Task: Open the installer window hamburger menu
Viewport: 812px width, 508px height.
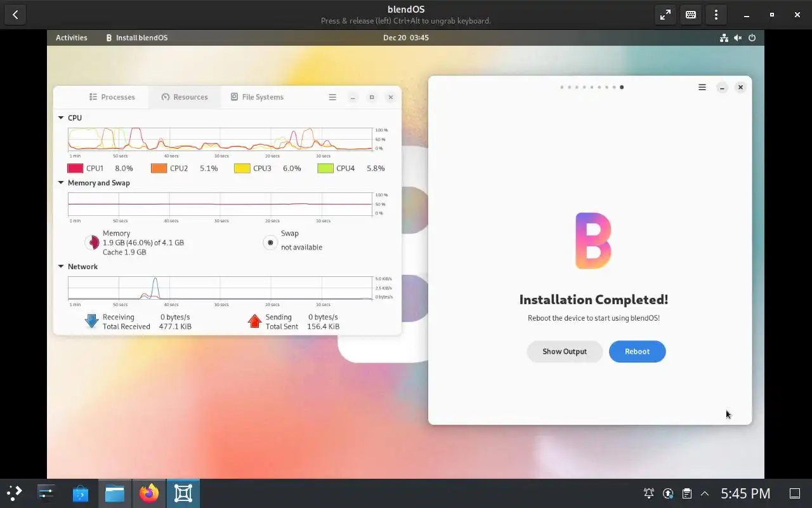Action: pyautogui.click(x=702, y=88)
